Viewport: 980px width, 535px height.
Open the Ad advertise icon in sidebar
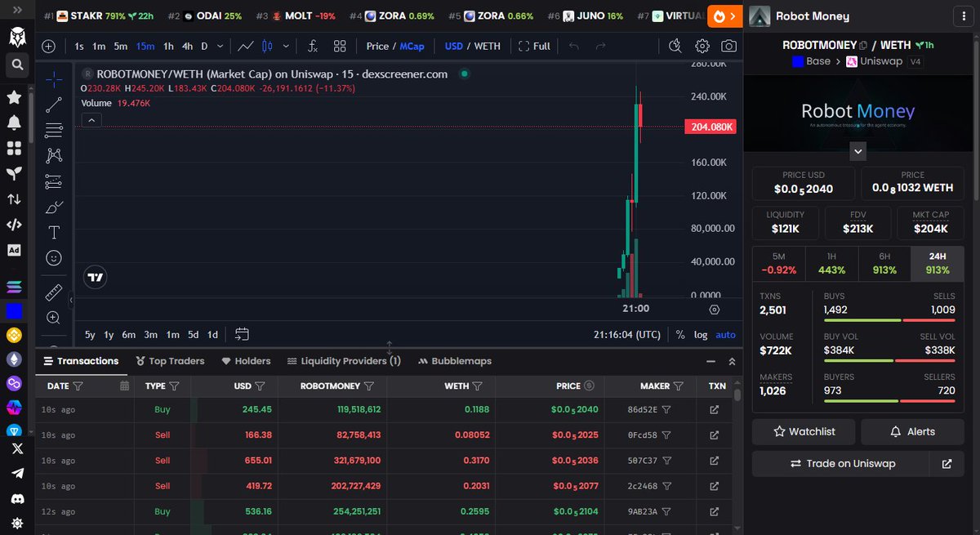point(15,250)
